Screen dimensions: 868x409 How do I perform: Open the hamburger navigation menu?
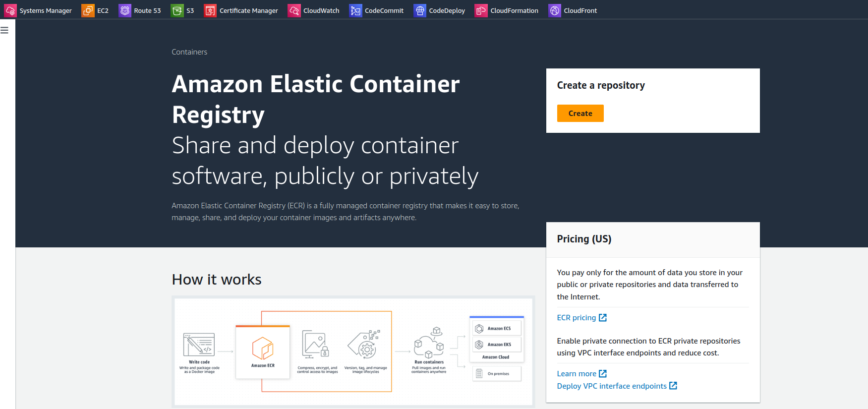(x=4, y=30)
